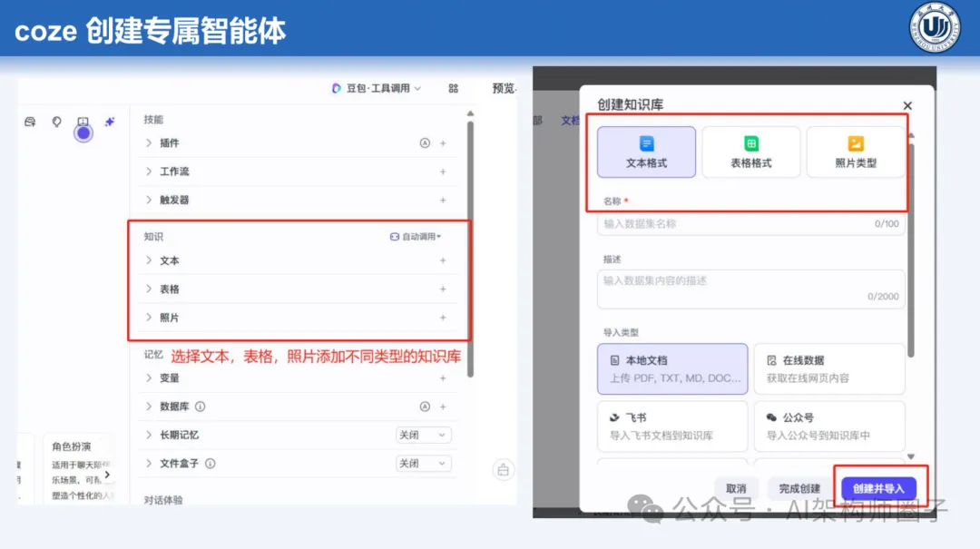Expand the 工作流 row

click(x=149, y=172)
